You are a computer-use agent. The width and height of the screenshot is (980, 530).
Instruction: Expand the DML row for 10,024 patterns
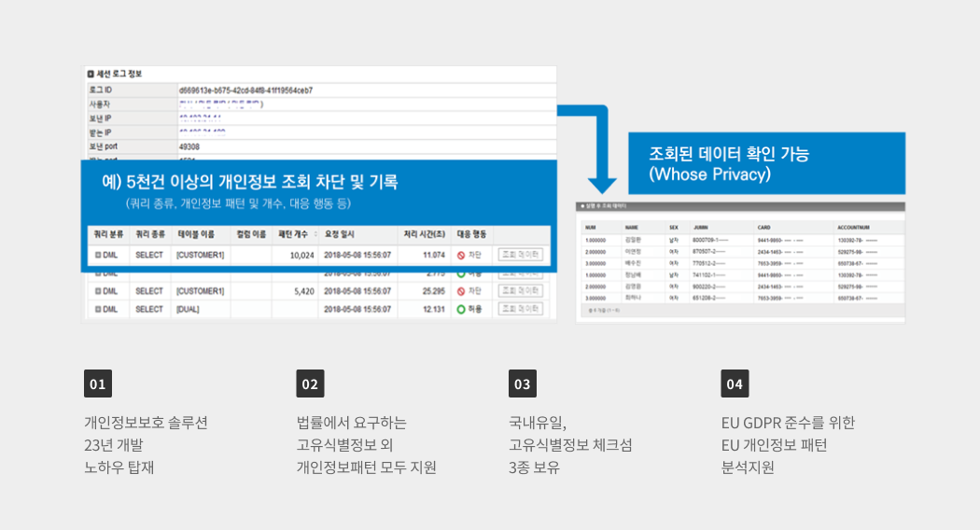pos(98,254)
